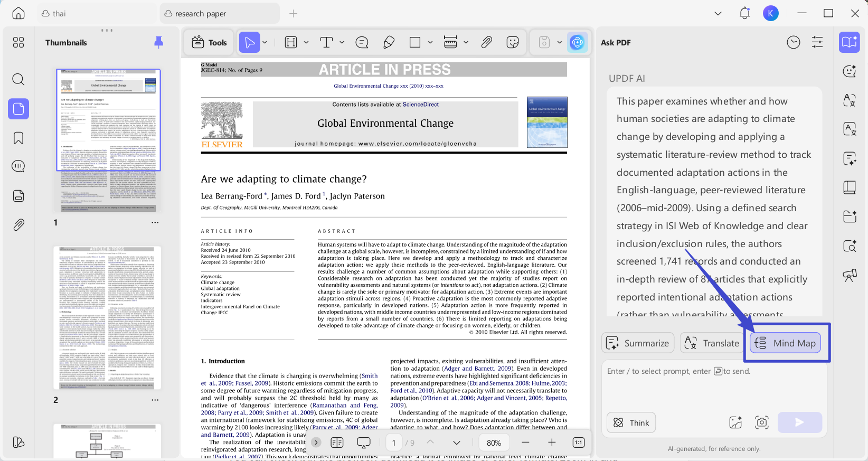Collapse the bottom page toolbar arrow
The height and width of the screenshot is (461, 868).
point(316,443)
